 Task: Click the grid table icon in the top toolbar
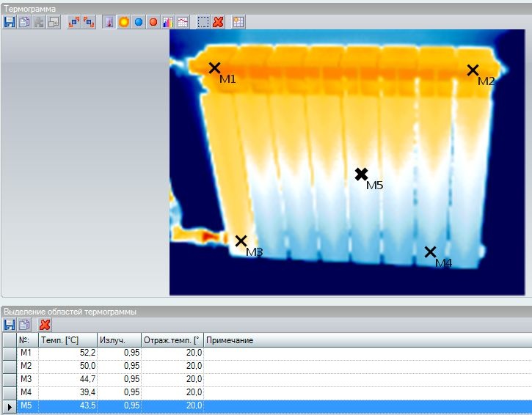[x=238, y=22]
